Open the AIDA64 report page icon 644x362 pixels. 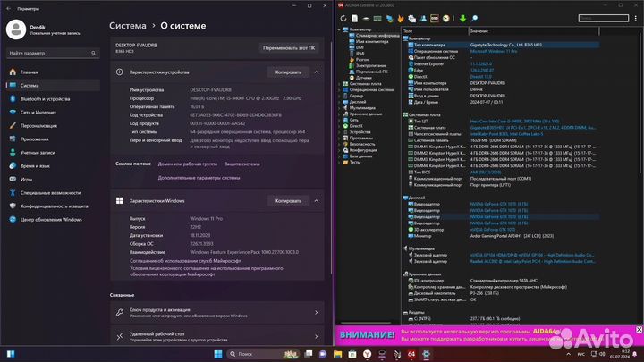pos(354,19)
